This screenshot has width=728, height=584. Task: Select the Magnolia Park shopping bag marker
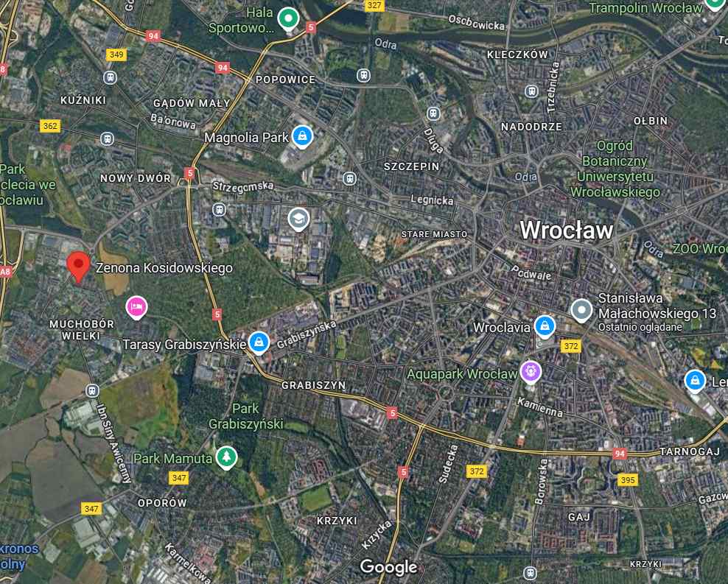tap(302, 137)
